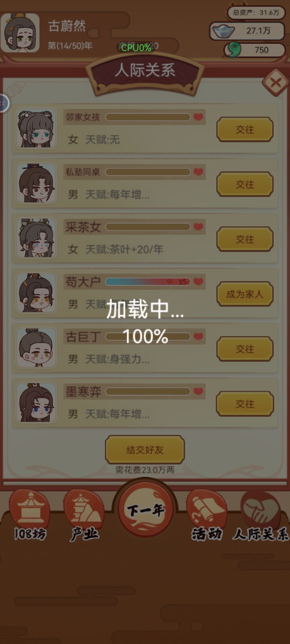Screen dimensions: 290x644
Task: Click 交往 button for 私塾同桌
Action: tap(245, 184)
